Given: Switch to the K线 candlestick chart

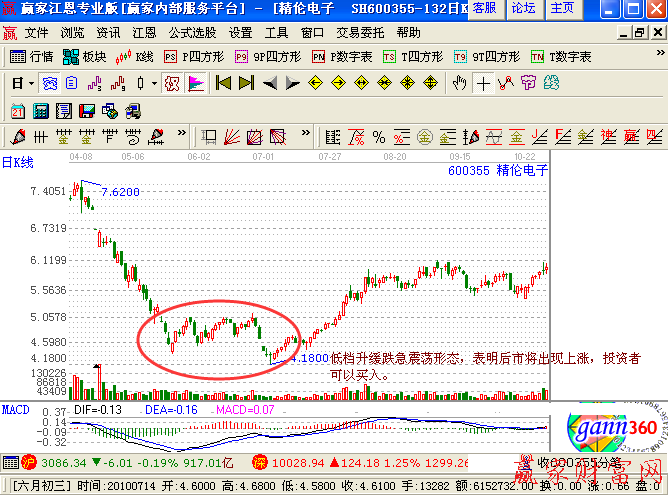Looking at the screenshot, I should 134,57.
